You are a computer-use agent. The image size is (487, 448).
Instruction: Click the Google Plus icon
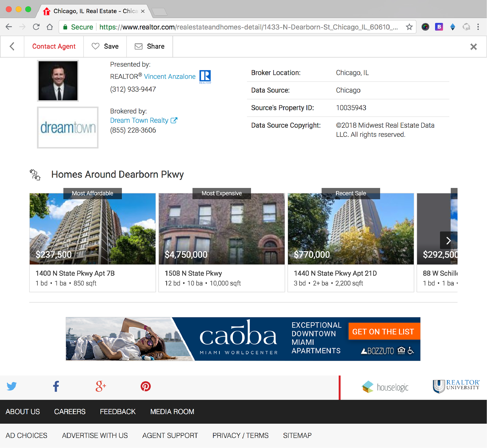click(101, 386)
